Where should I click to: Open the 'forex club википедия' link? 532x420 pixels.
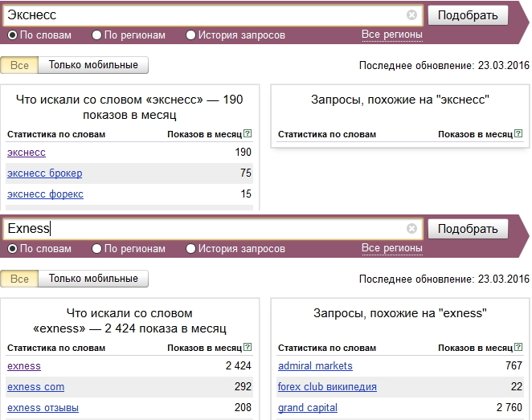tap(327, 387)
